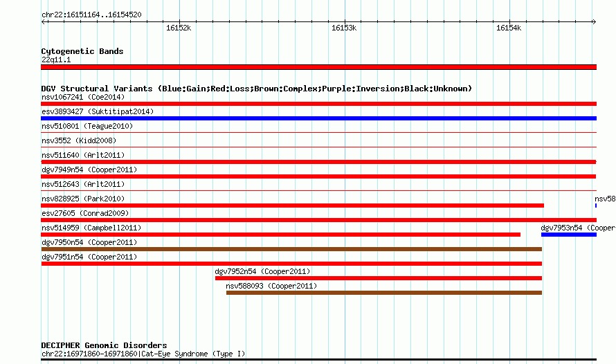Select variant dgv7952n54 (Cooper2011) label

pyautogui.click(x=262, y=271)
